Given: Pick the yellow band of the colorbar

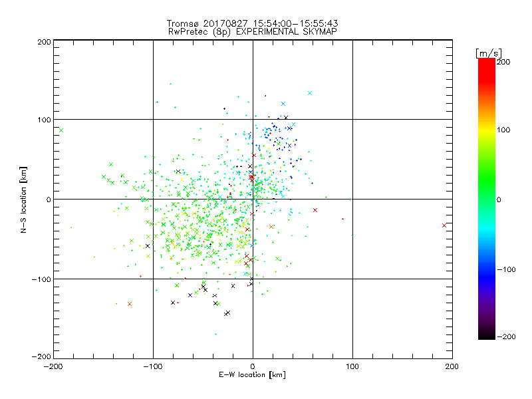Looking at the screenshot, I should pyautogui.click(x=487, y=130).
